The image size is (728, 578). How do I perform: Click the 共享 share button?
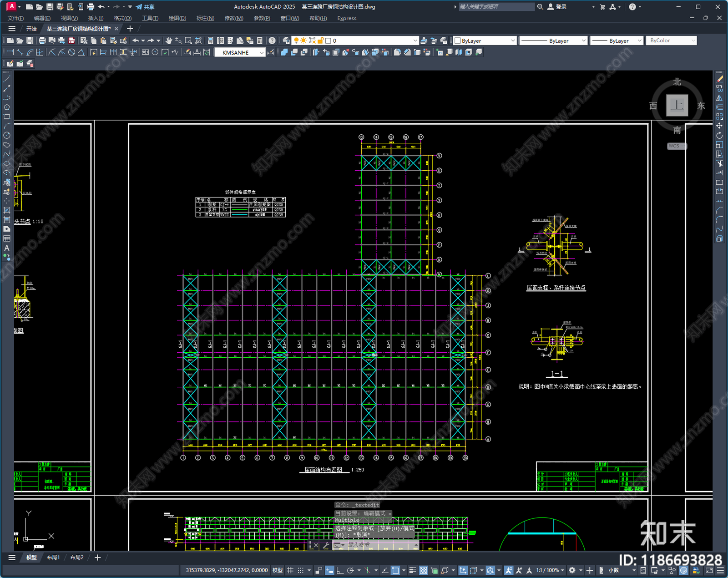tap(145, 7)
